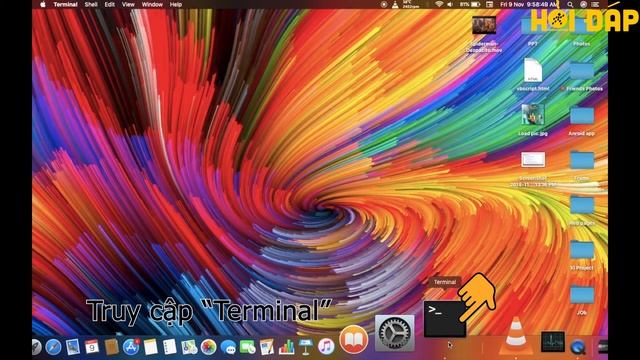
Task: Open iTunes from the Dock
Action: coord(326,347)
